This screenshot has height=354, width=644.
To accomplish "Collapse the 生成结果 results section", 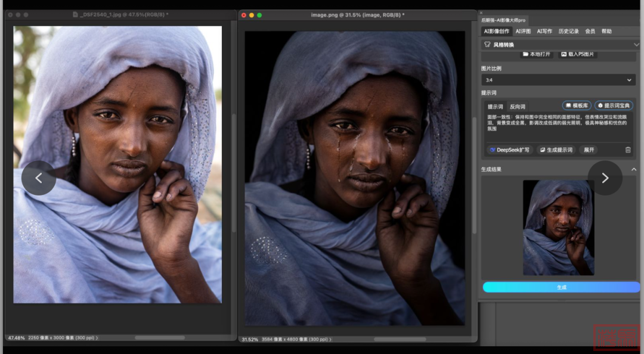I will 634,169.
